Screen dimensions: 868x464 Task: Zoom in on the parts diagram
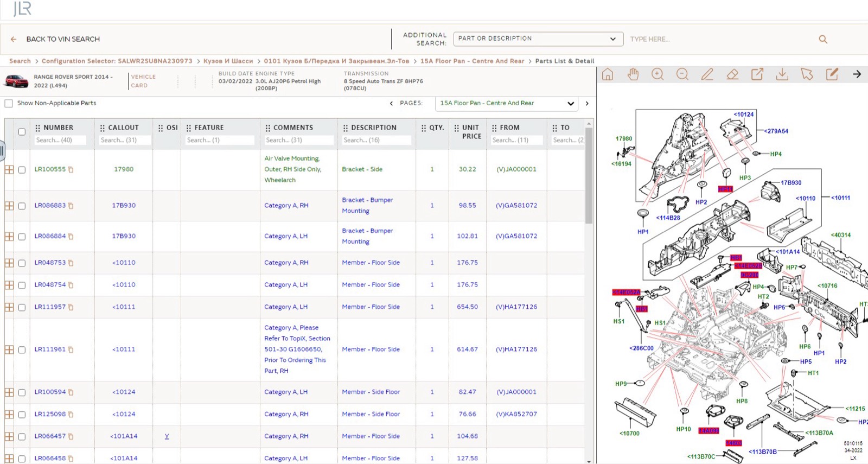click(x=658, y=74)
